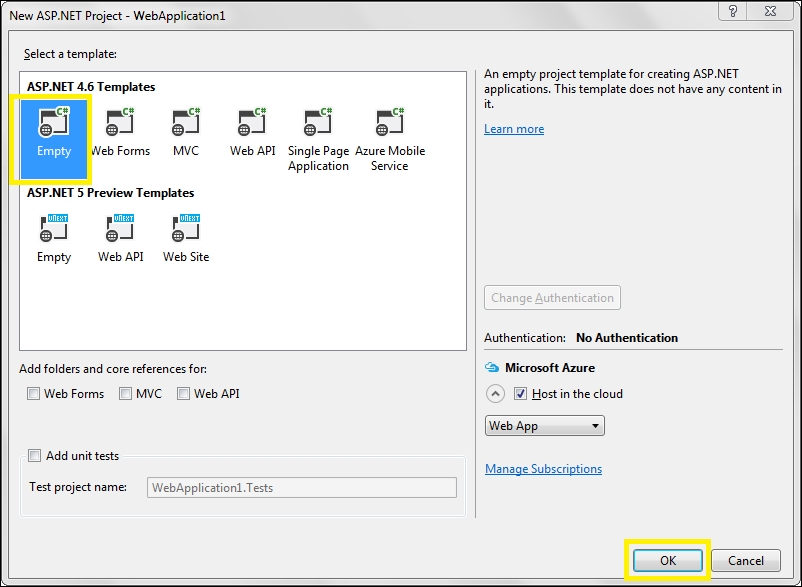
Task: Select the ASP.NET 4.6 Empty template
Action: 54,139
